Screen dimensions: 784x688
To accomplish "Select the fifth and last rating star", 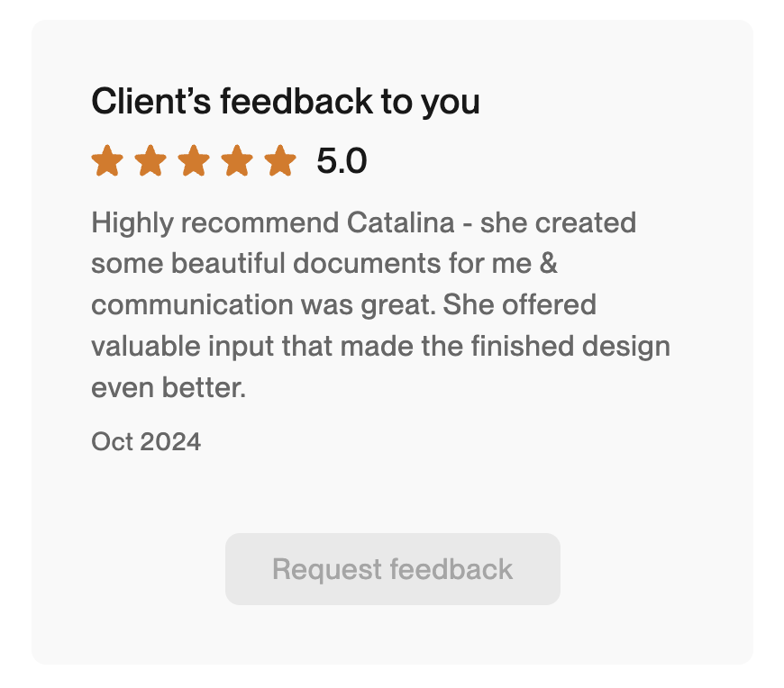I will (x=280, y=162).
